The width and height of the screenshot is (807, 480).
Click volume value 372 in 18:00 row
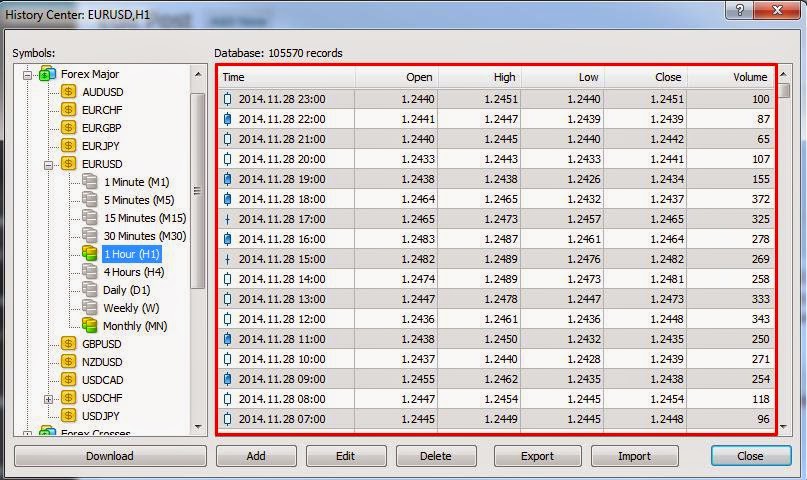click(760, 199)
